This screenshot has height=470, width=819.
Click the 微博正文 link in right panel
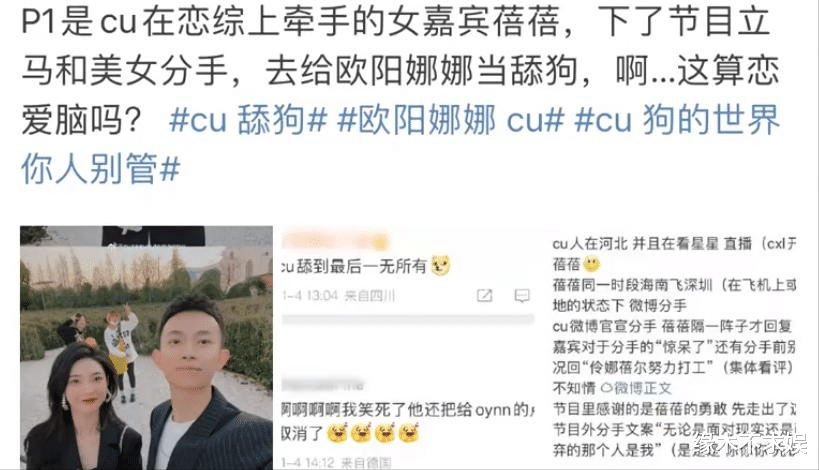642,388
